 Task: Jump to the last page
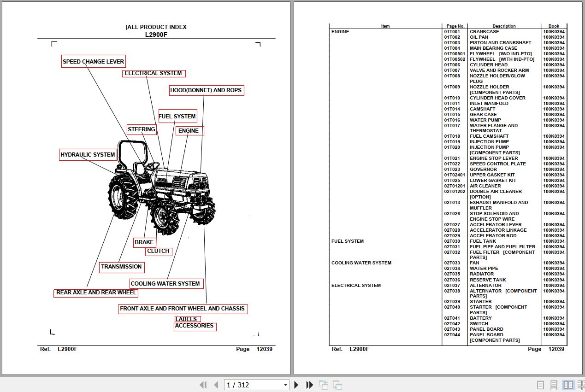(x=310, y=385)
